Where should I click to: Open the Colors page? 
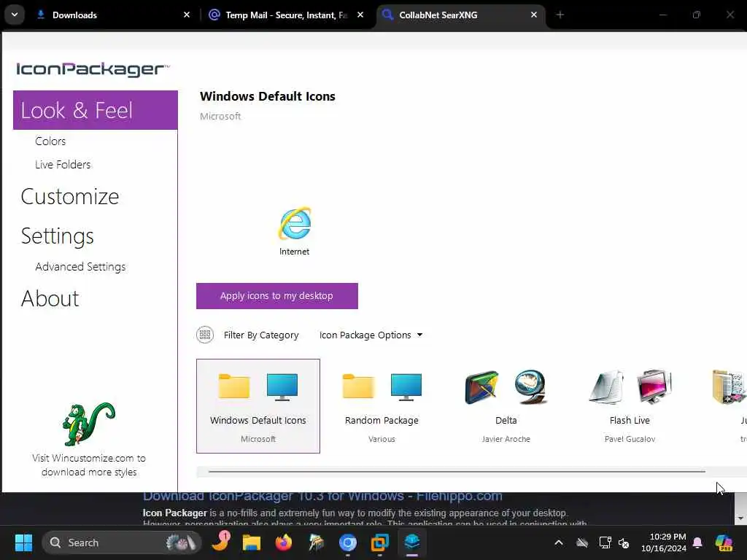pyautogui.click(x=50, y=141)
